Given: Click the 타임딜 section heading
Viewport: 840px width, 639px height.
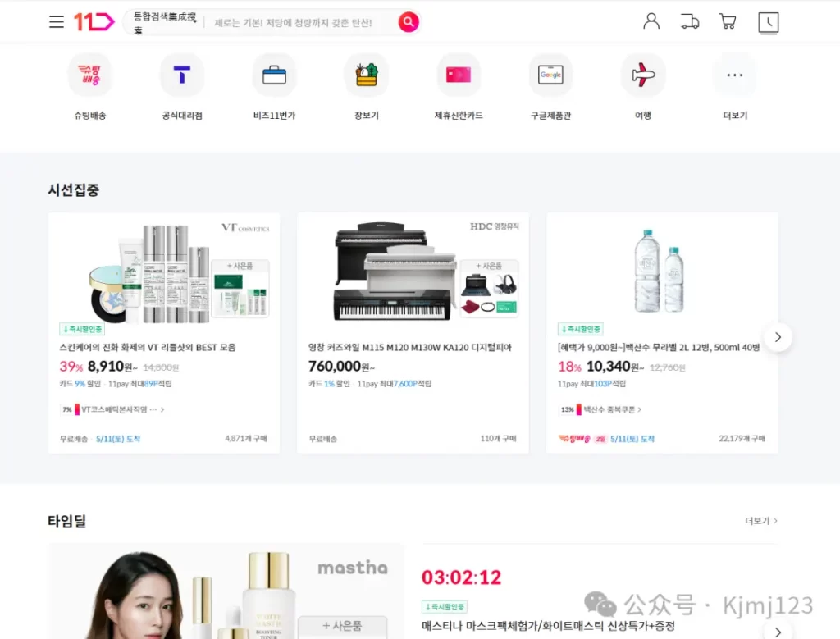Looking at the screenshot, I should point(67,521).
